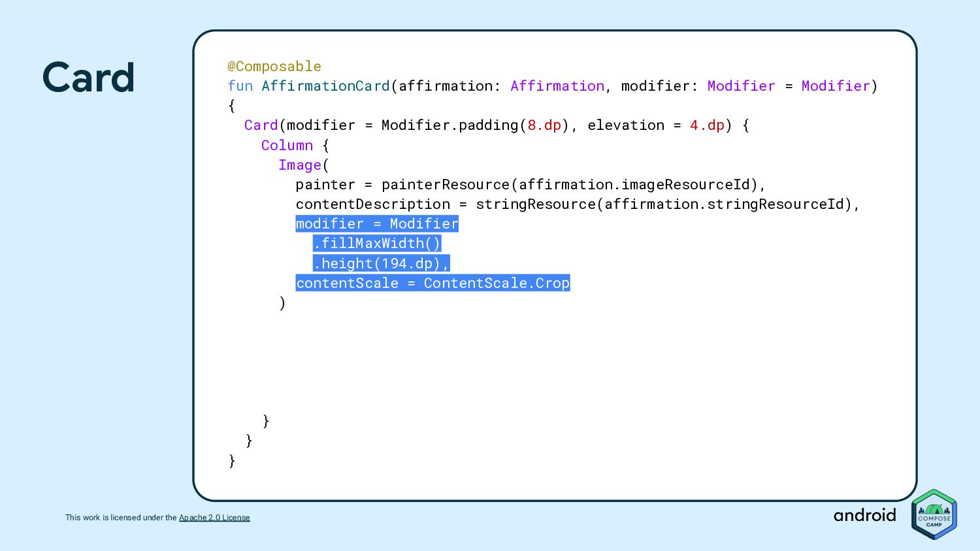The width and height of the screenshot is (980, 551).
Task: Click "Modifier.padding(8.dp)" in the Card line
Action: [476, 125]
